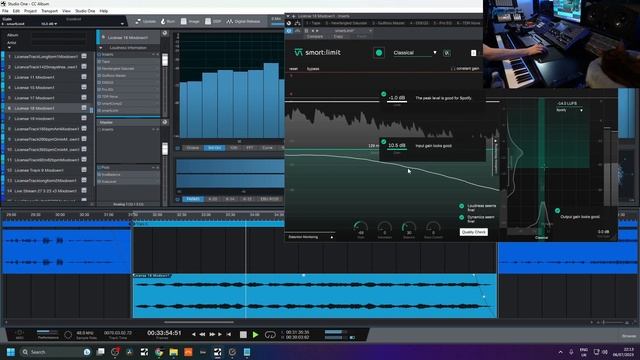Image resolution: width=640 pixels, height=360 pixels.
Task: Switch spectrum analyzer to Octave mode
Action: click(193, 148)
